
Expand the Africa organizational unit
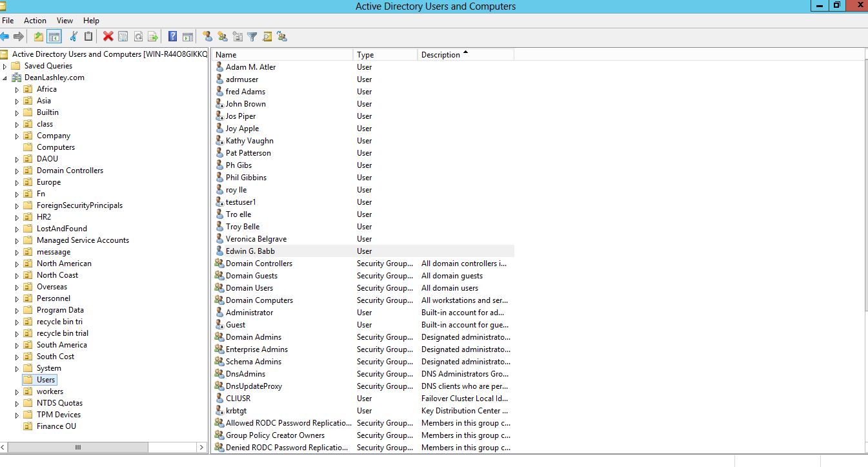point(17,90)
